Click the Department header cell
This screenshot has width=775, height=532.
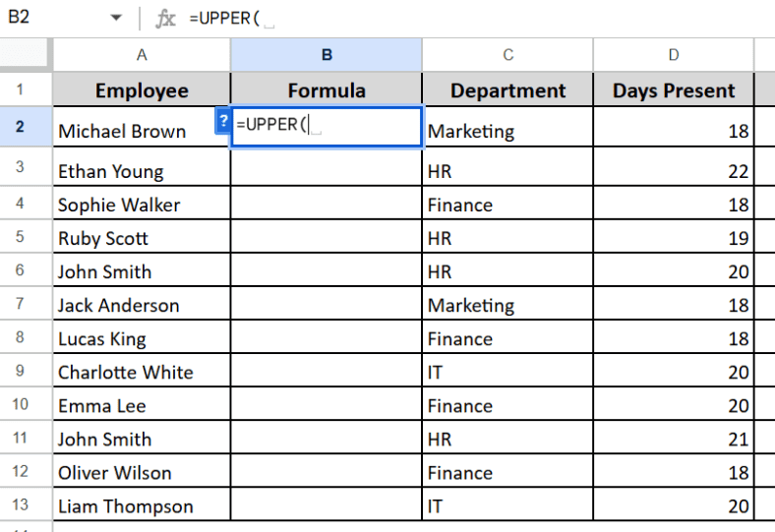(x=507, y=90)
